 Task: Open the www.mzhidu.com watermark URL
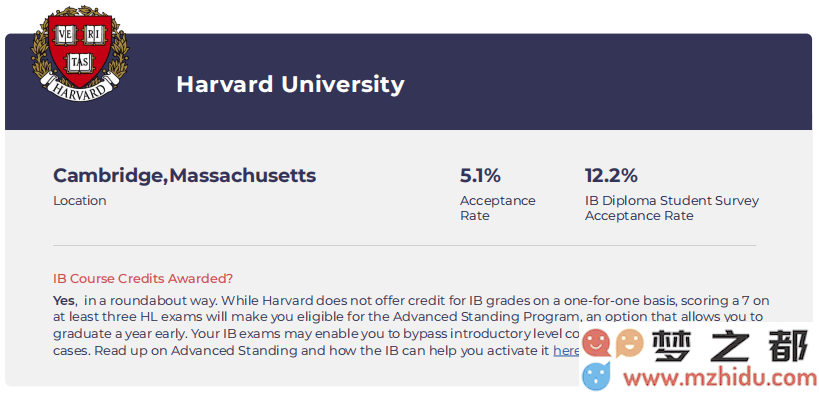tap(717, 377)
